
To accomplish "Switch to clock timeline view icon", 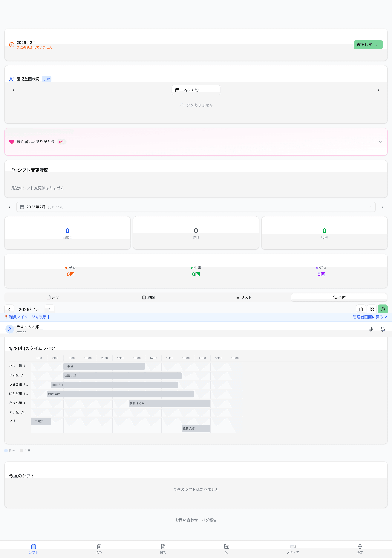I will click(382, 309).
